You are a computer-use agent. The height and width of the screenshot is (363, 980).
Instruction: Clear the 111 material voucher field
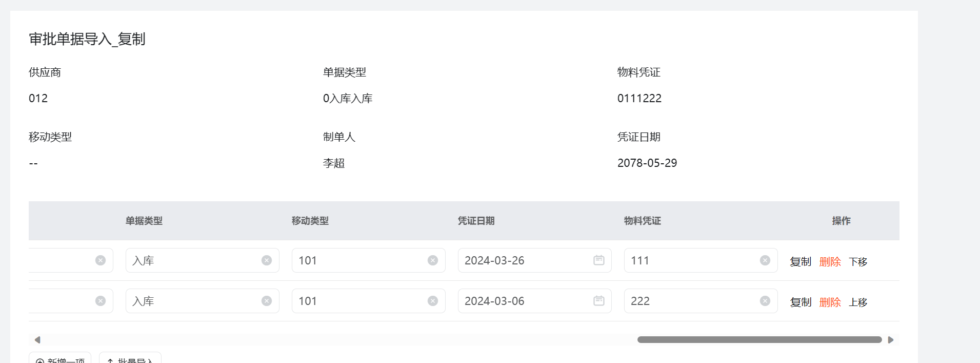coord(765,260)
